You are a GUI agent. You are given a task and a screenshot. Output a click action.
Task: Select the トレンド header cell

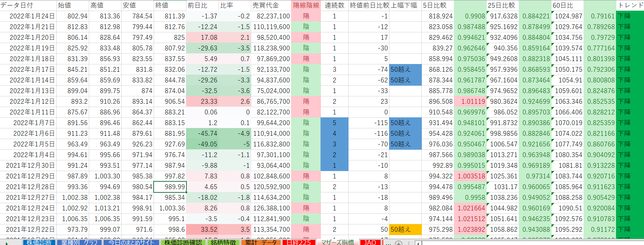[630, 6]
